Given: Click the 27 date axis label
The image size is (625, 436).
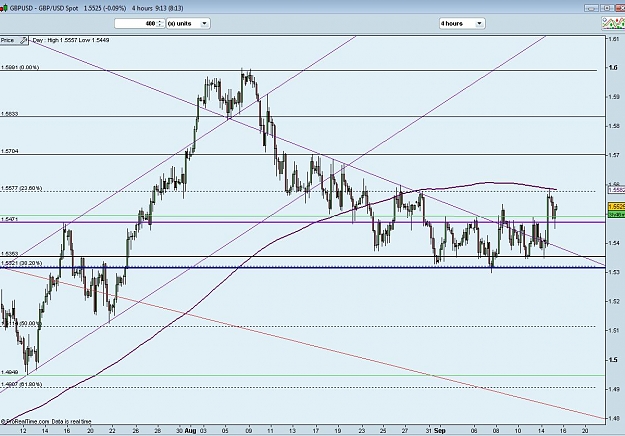Looking at the screenshot, I should pyautogui.click(x=405, y=431).
